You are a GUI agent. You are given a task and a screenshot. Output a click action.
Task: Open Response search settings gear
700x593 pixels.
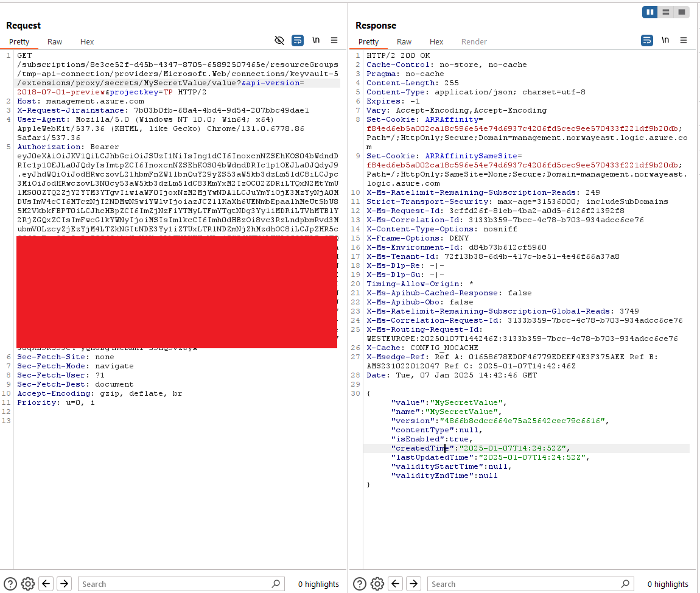(377, 584)
